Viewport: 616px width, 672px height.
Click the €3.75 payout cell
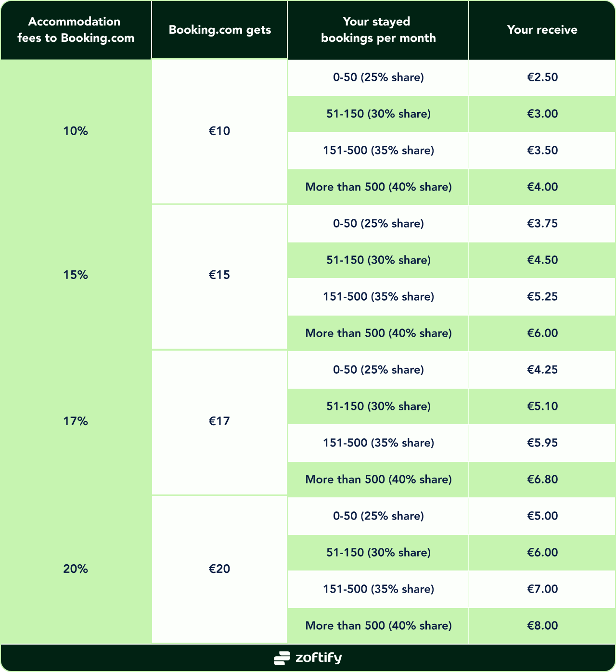coord(542,223)
